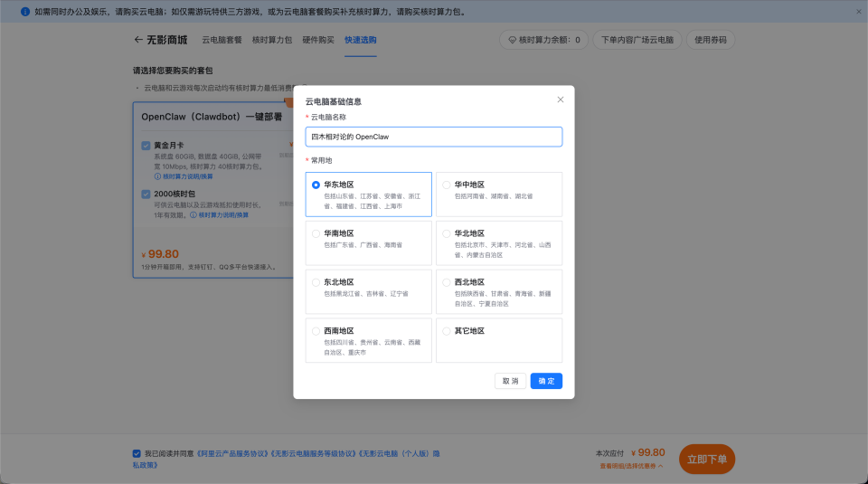This screenshot has width=868, height=484.
Task: Click the 云电脑名称 input field
Action: 433,137
